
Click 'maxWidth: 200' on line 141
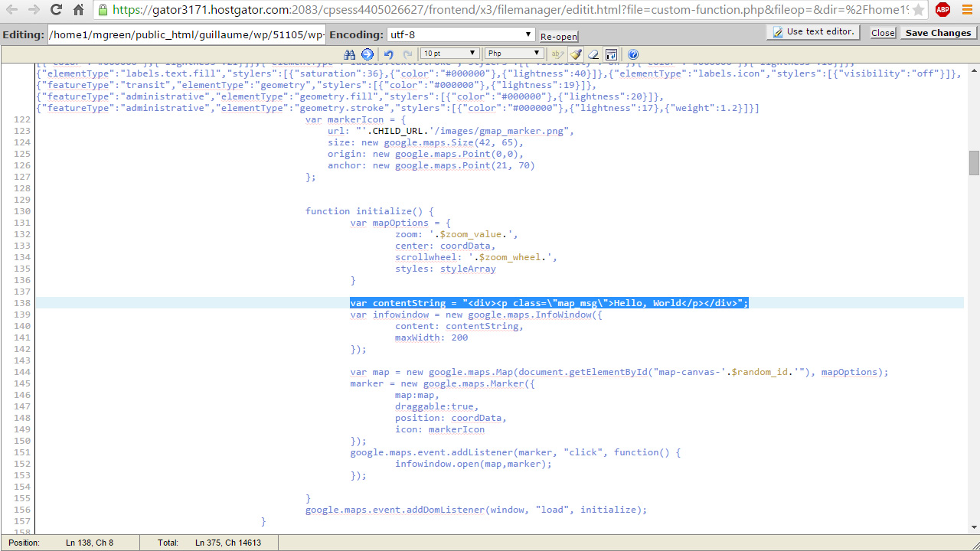click(432, 337)
